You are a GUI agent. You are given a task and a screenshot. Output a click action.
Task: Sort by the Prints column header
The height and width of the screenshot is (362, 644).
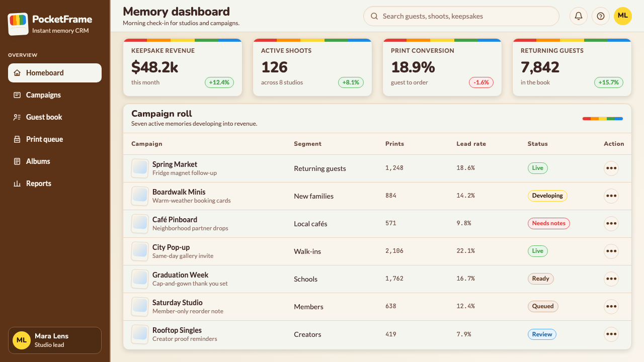point(394,144)
